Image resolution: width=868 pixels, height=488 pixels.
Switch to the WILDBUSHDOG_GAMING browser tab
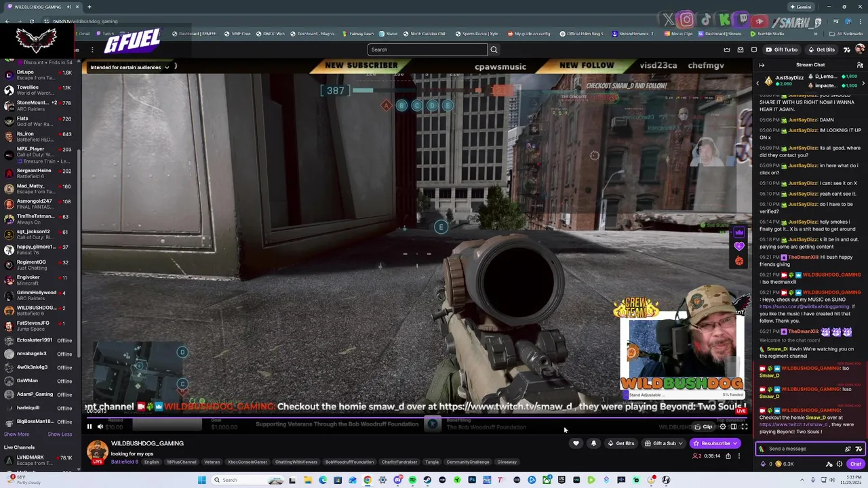[x=42, y=7]
